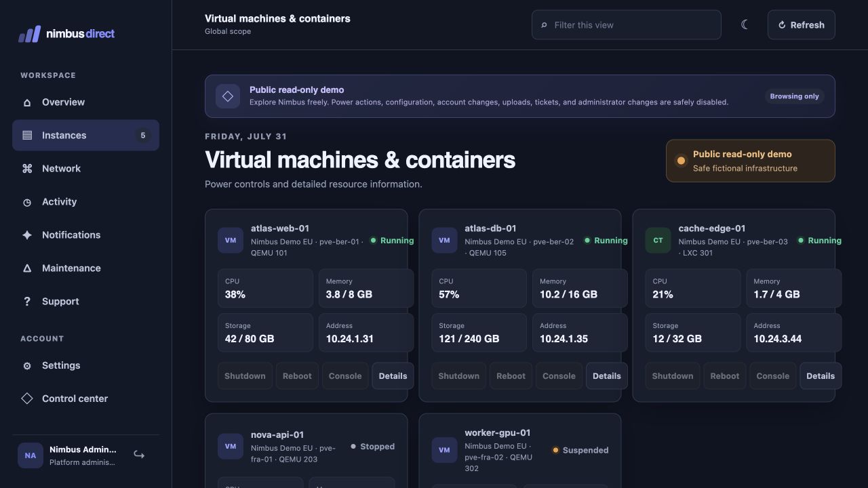Click the NA user avatar
The height and width of the screenshot is (488, 868).
click(x=31, y=455)
